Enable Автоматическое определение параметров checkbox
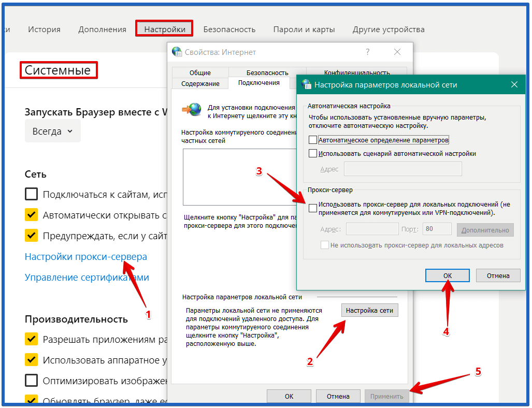Image resolution: width=532 pixels, height=408 pixels. [x=313, y=140]
